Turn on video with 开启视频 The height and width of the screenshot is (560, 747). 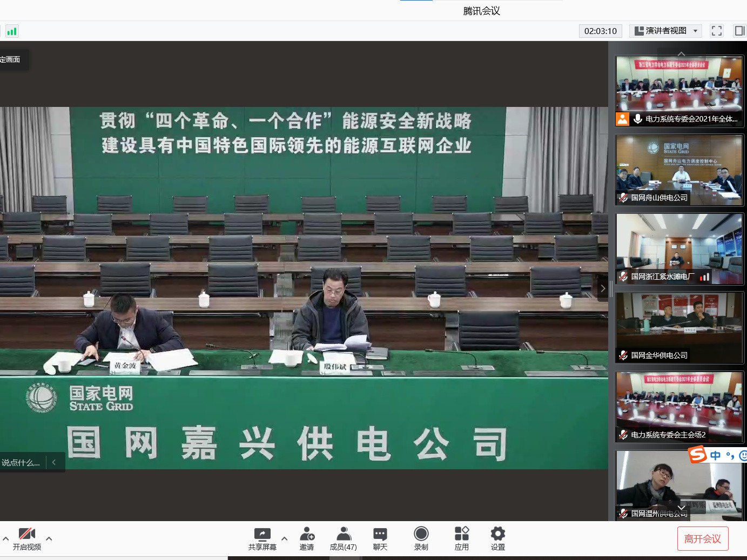(27, 539)
